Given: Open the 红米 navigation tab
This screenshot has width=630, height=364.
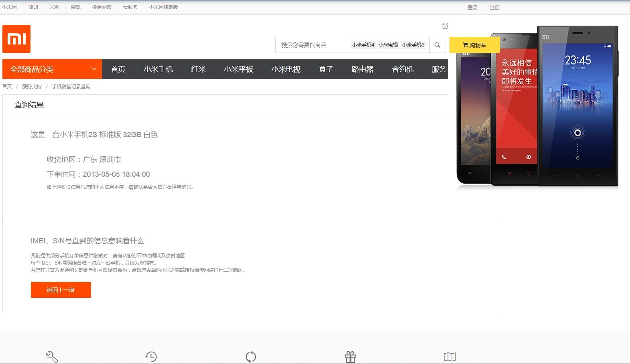Looking at the screenshot, I should [198, 69].
